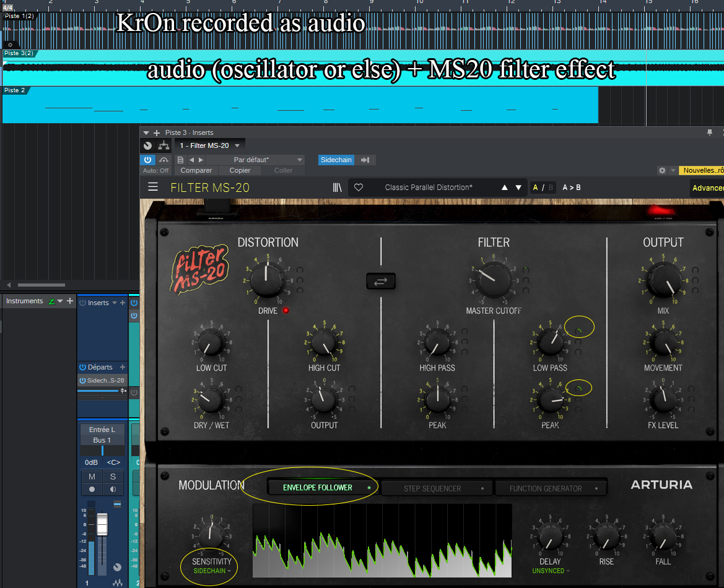Open channel 1 Inserts dropdown arrow
Image resolution: width=724 pixels, height=588 pixels.
[115, 303]
